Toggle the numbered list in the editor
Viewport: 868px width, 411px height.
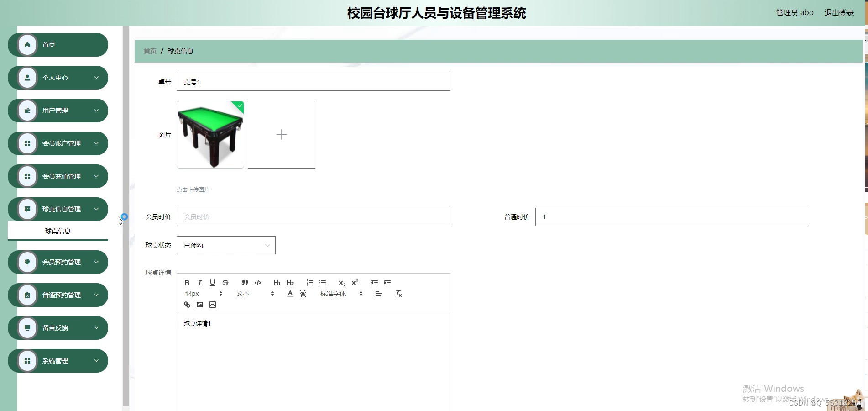[309, 282]
